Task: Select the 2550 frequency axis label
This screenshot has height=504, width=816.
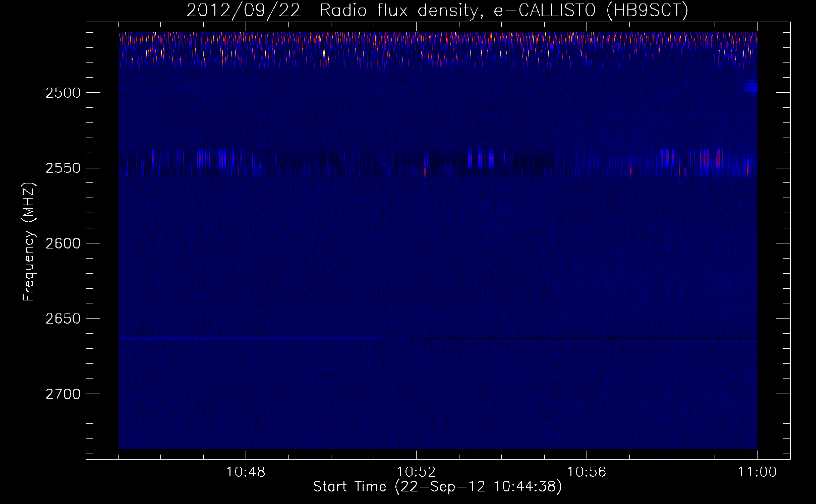Action: pyautogui.click(x=63, y=168)
